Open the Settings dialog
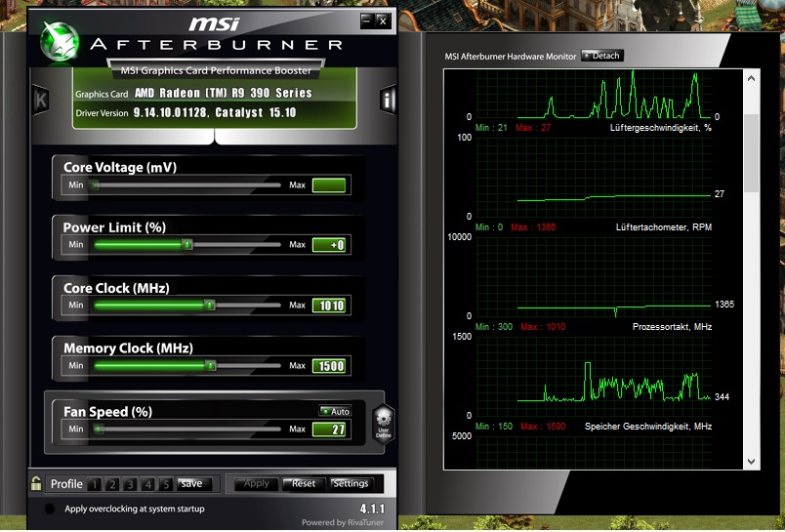785x532 pixels. (x=351, y=483)
